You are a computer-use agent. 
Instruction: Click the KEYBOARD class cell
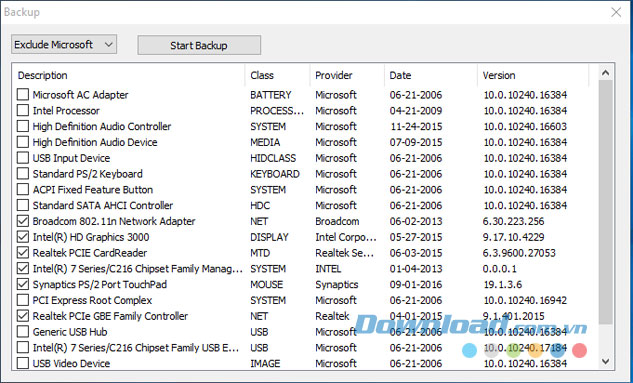tap(275, 174)
